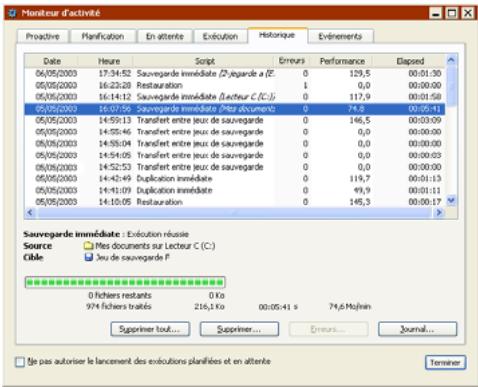The width and height of the screenshot is (478, 387).
Task: Select the Historique tab
Action: (x=277, y=35)
